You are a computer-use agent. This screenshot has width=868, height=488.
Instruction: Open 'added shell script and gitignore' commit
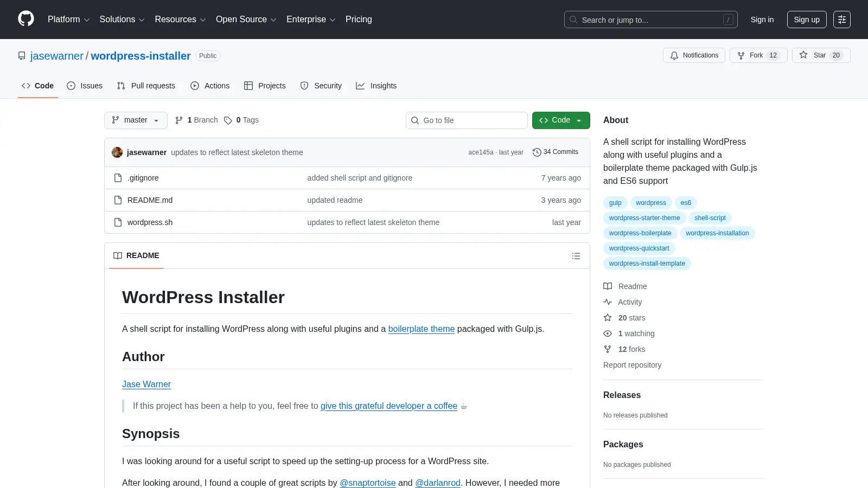[x=360, y=178]
